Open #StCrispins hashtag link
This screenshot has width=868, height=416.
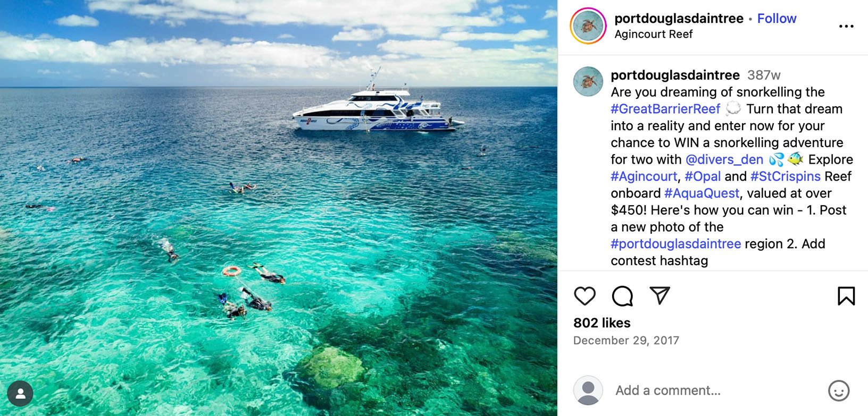(785, 176)
